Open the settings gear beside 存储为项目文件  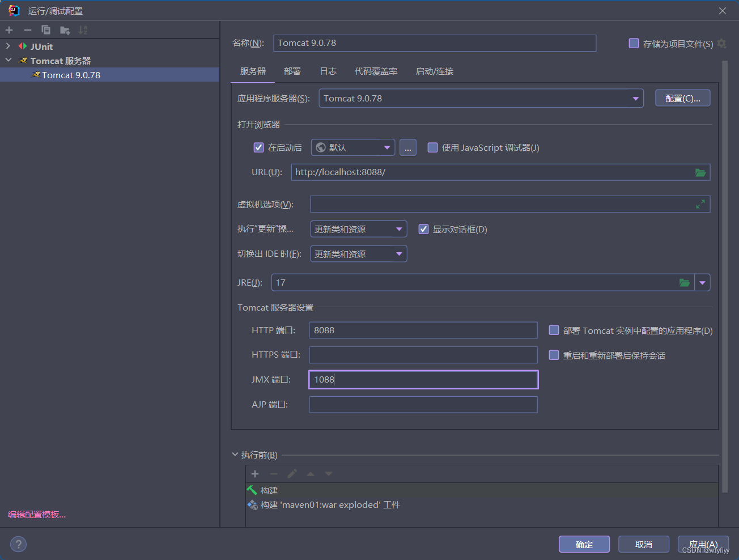721,43
